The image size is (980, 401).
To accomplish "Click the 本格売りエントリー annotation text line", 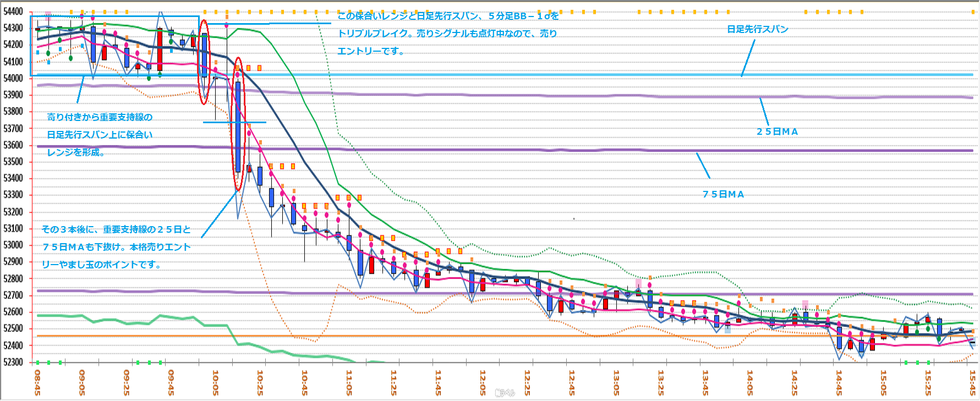I will tap(116, 247).
